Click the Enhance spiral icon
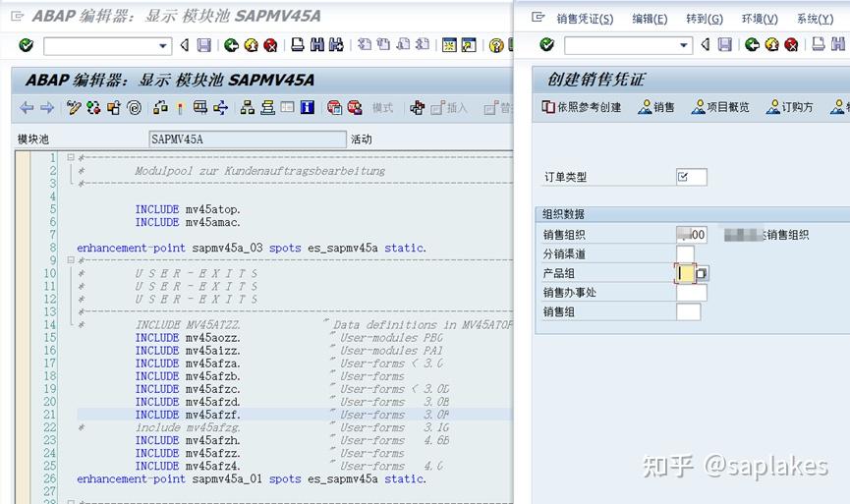 (x=134, y=108)
